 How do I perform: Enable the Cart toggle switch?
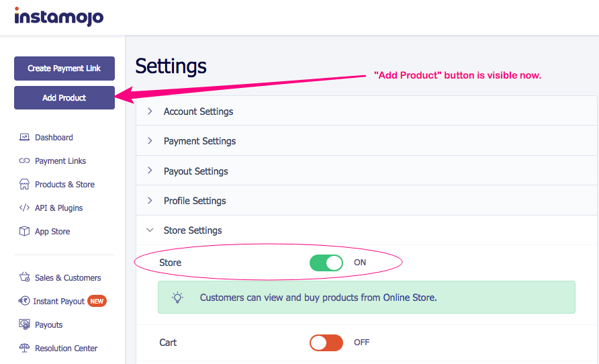[326, 343]
